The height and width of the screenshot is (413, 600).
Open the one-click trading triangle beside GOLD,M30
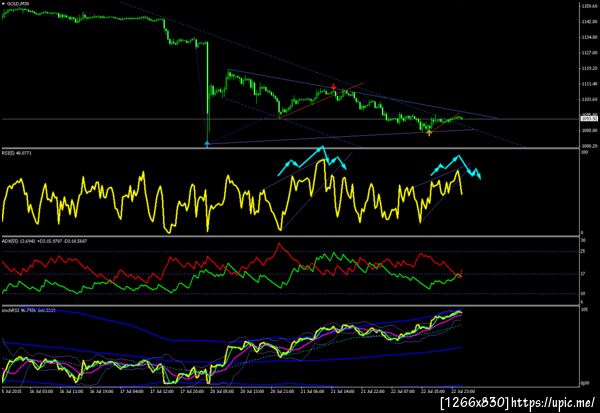pyautogui.click(x=3, y=3)
